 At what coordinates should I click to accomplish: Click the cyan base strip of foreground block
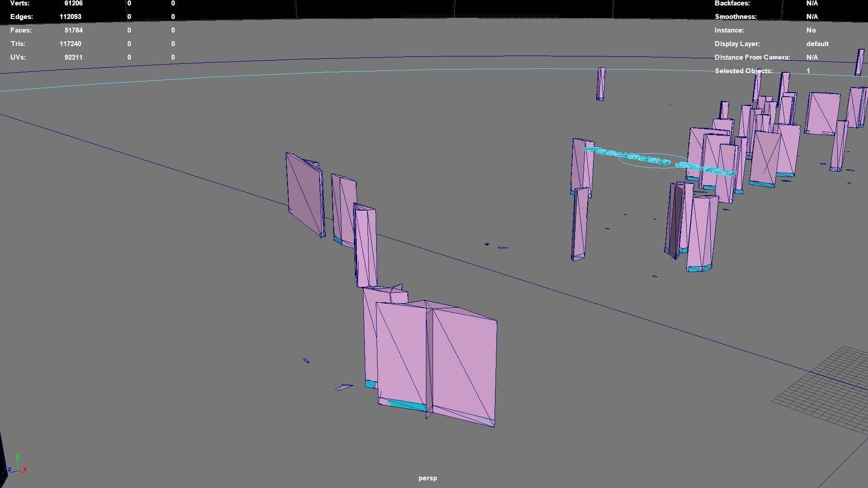tap(407, 405)
